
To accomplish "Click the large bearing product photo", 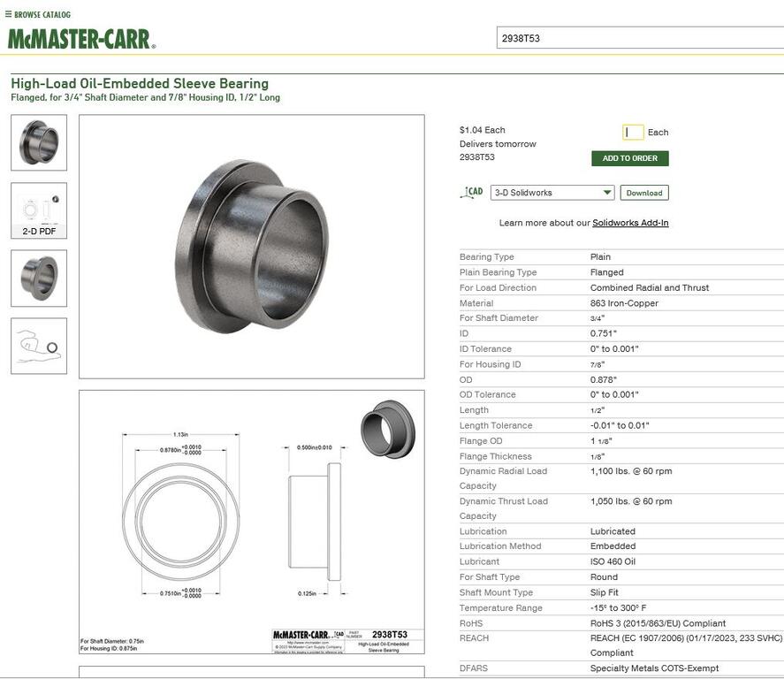I will tap(252, 247).
